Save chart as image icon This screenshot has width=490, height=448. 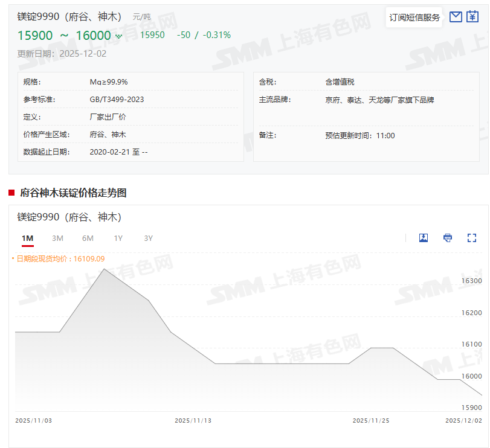424,238
